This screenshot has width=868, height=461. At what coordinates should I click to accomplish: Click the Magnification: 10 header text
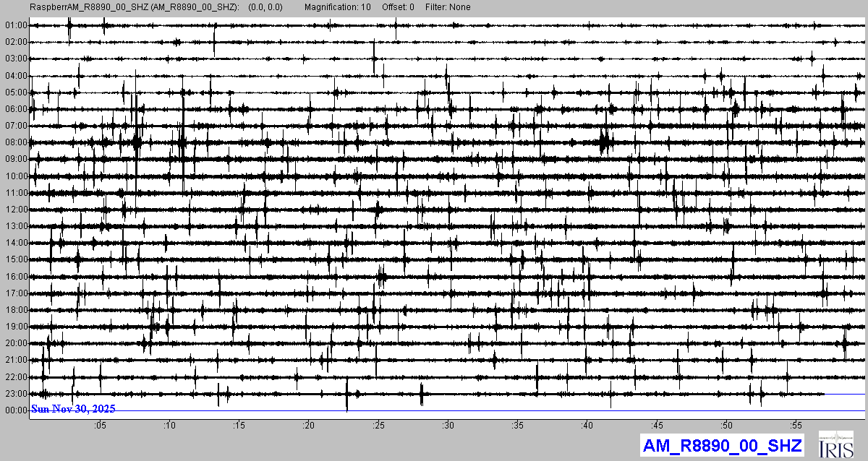point(337,7)
